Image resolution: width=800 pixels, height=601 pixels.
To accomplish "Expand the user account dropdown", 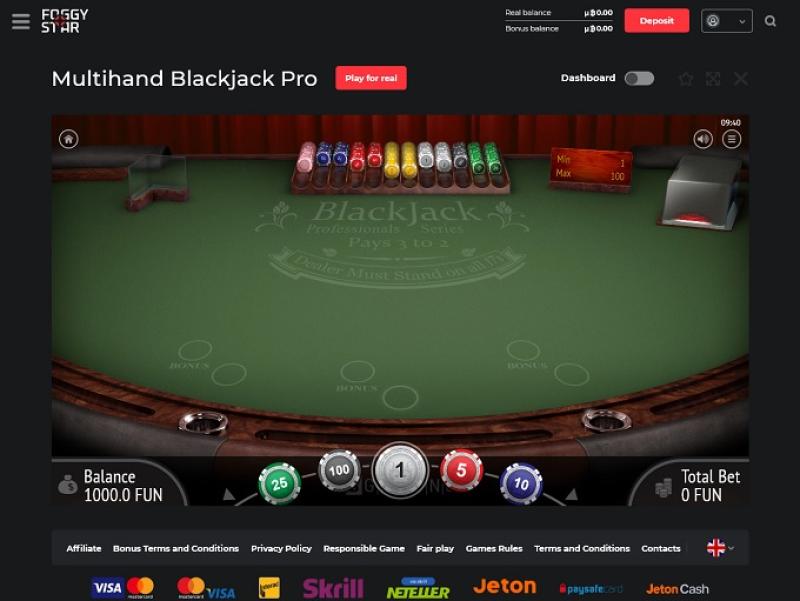I will pos(727,21).
